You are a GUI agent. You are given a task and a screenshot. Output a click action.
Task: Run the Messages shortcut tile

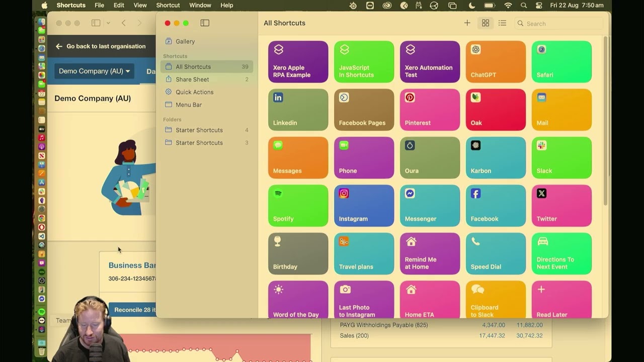coord(298,158)
